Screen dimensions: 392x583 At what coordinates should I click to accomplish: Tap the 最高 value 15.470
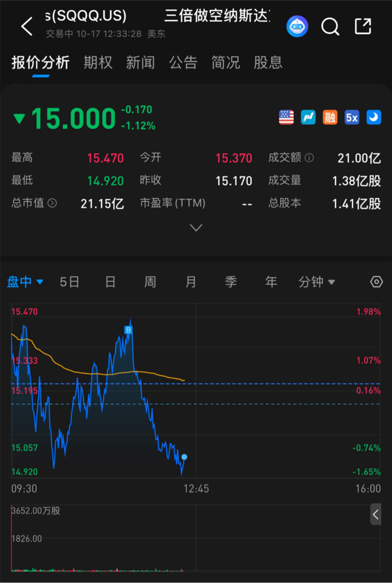(x=105, y=158)
